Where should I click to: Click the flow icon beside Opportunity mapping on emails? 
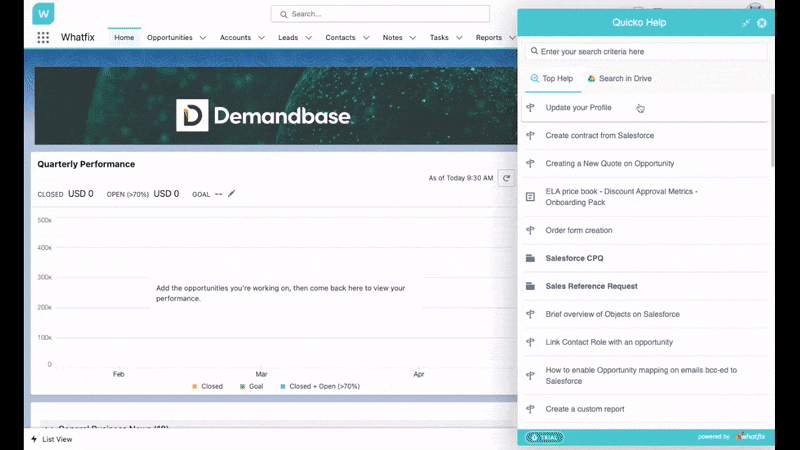pos(531,376)
